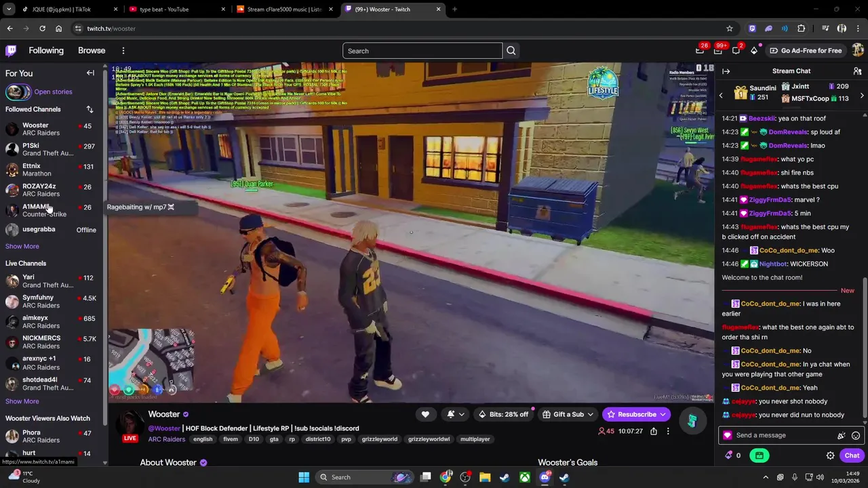
Task: Open notification bell dropdown
Action: point(456,414)
